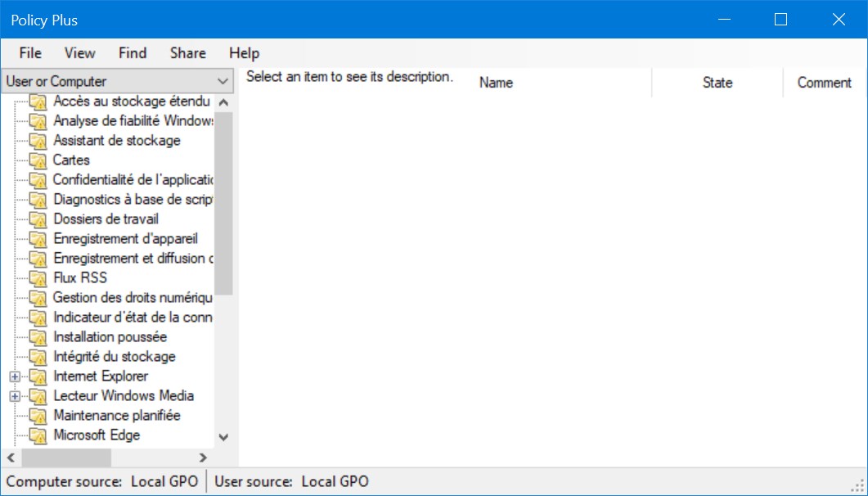Click the folder icon of Enregistrement d'appareil

(38, 239)
